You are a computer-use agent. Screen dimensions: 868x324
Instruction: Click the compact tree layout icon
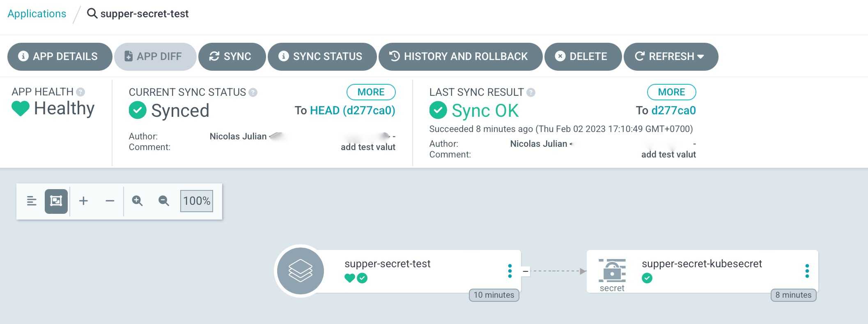(32, 201)
